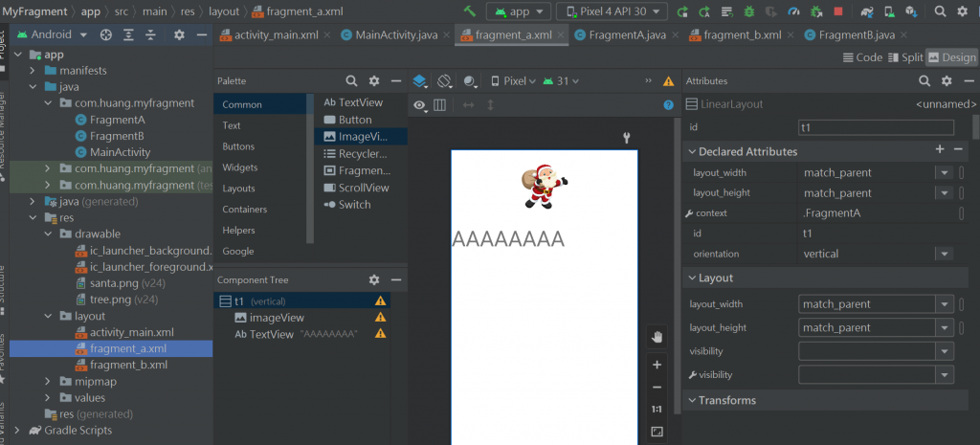The image size is (980, 445).
Task: Click the Search Everywhere magnifier in top toolbar
Action: point(940,11)
